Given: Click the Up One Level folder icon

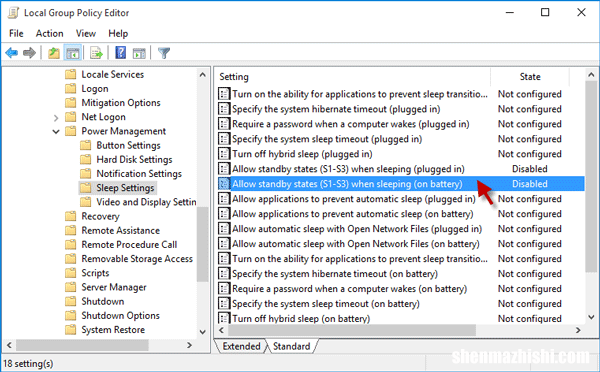Looking at the screenshot, I should [54, 53].
